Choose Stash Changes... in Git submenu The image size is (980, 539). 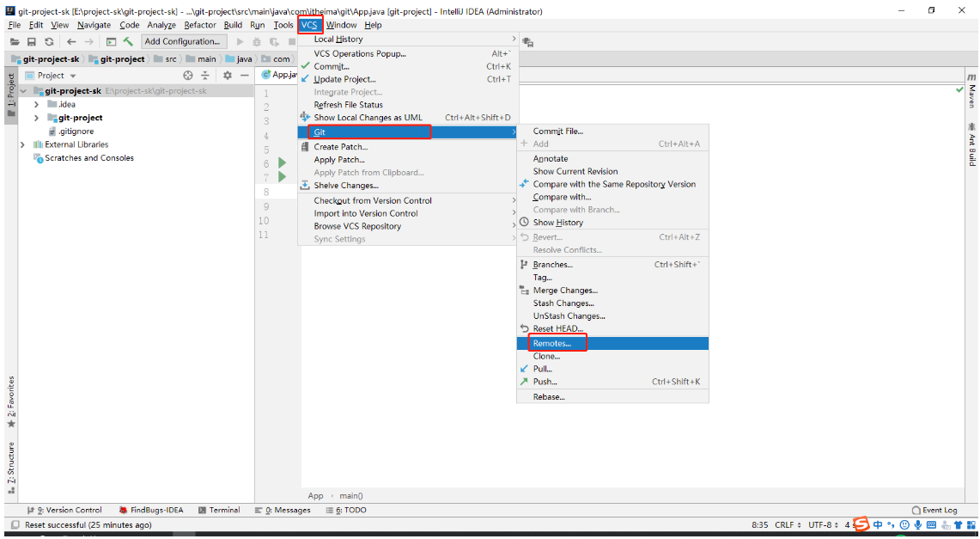(612, 303)
